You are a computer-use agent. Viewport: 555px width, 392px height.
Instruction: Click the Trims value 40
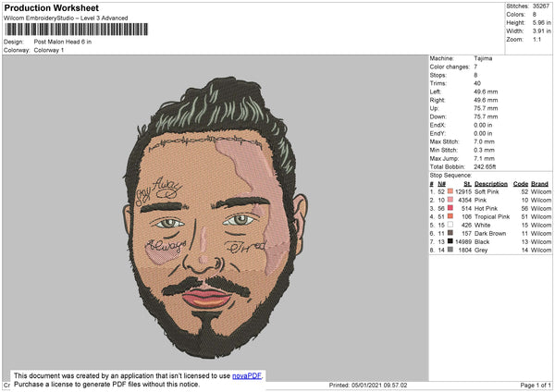click(x=477, y=83)
